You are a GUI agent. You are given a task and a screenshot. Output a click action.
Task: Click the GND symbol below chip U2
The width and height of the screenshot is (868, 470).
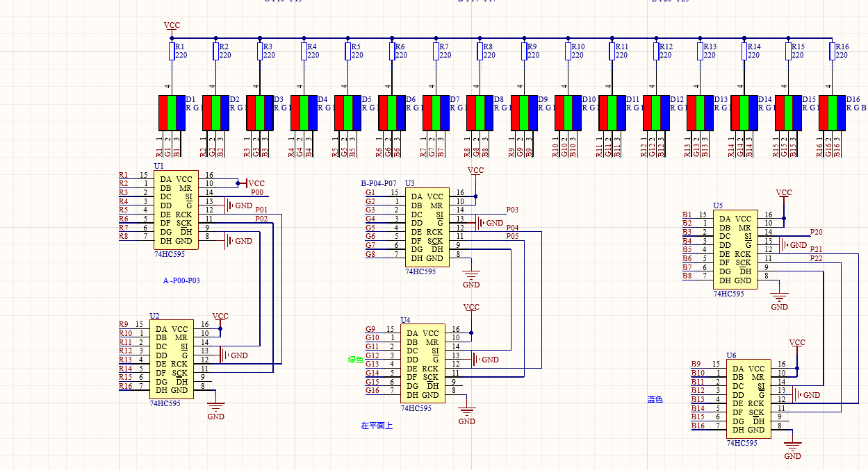click(x=216, y=410)
